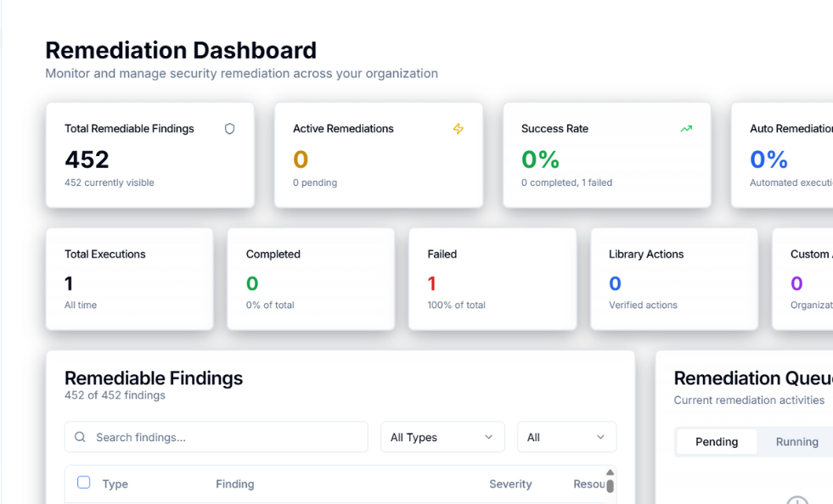Image resolution: width=833 pixels, height=504 pixels.
Task: Sort by the Type column header
Action: coord(115,484)
